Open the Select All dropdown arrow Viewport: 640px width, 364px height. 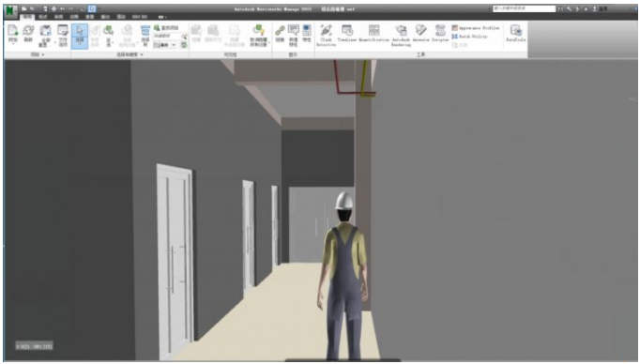113,42
